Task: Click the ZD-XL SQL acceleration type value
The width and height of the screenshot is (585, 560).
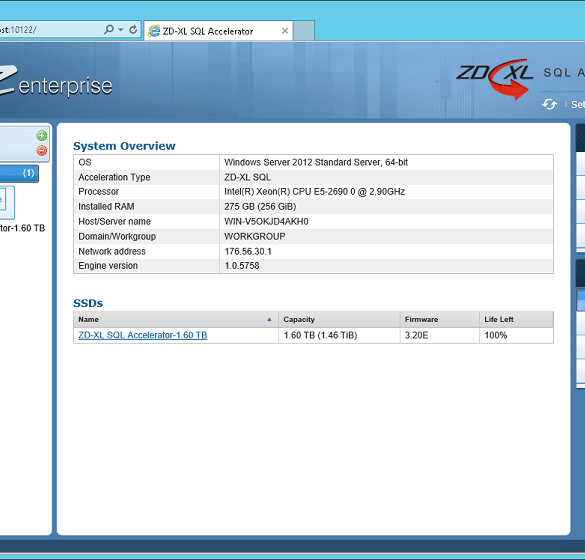Action: coord(247,177)
